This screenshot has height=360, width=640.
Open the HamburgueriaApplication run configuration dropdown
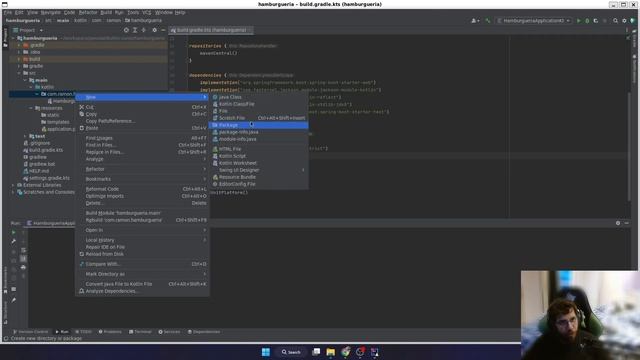(533, 20)
